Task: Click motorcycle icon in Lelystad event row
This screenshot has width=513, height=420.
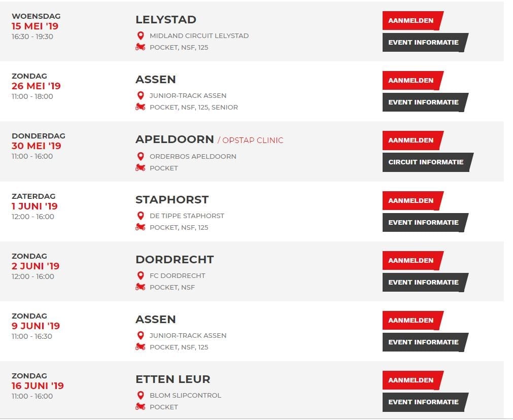Action: (x=141, y=47)
